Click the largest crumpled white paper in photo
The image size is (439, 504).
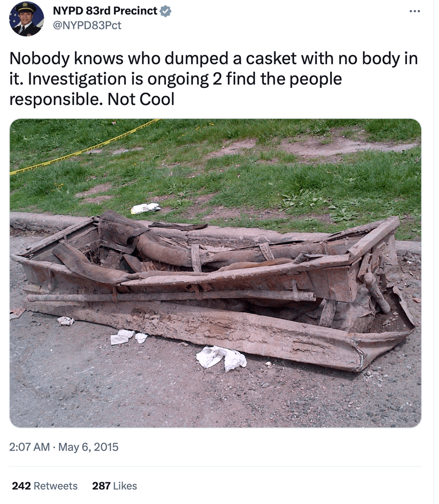click(221, 357)
